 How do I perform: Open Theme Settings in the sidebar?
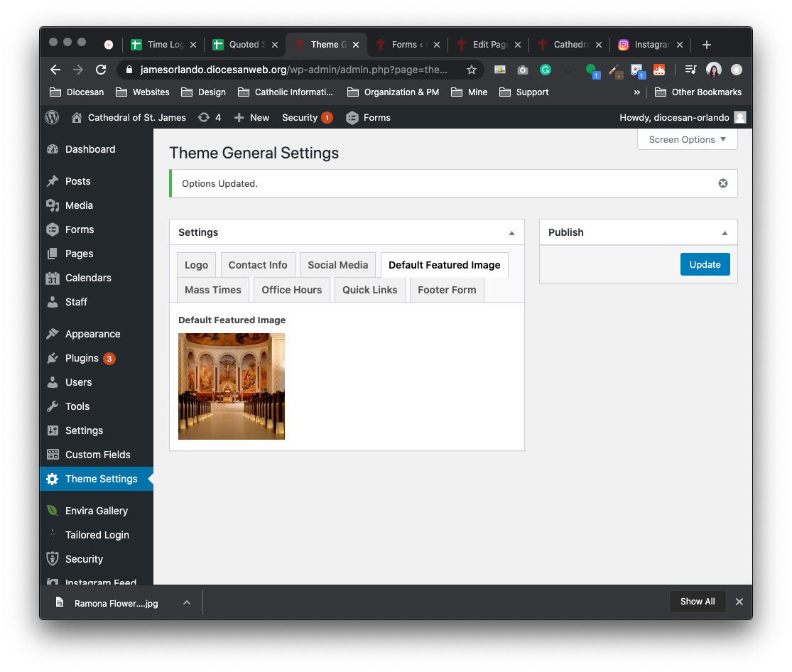pos(101,479)
